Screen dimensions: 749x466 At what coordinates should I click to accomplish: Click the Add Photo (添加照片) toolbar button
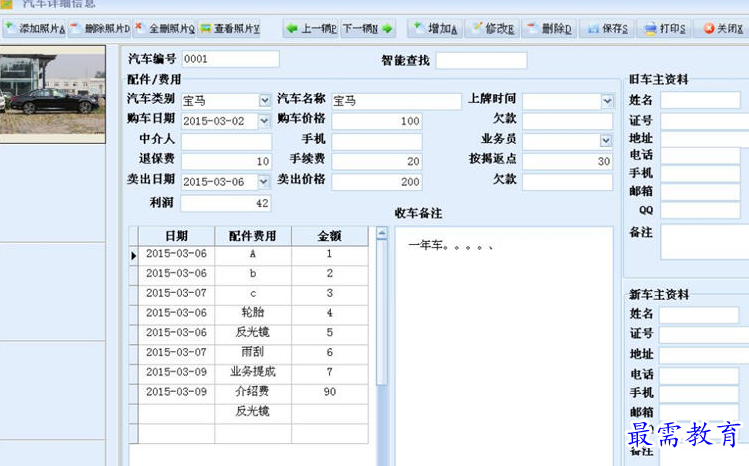click(x=35, y=29)
